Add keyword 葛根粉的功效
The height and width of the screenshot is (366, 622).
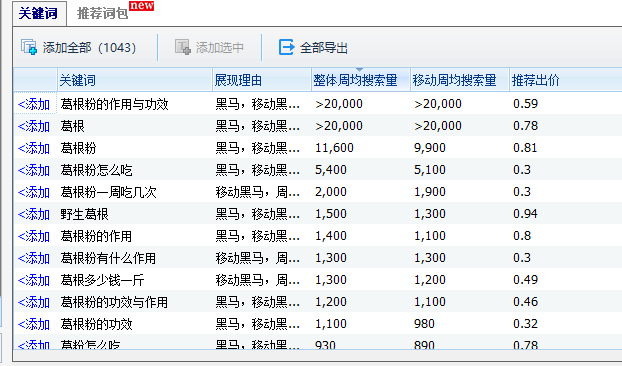click(34, 324)
